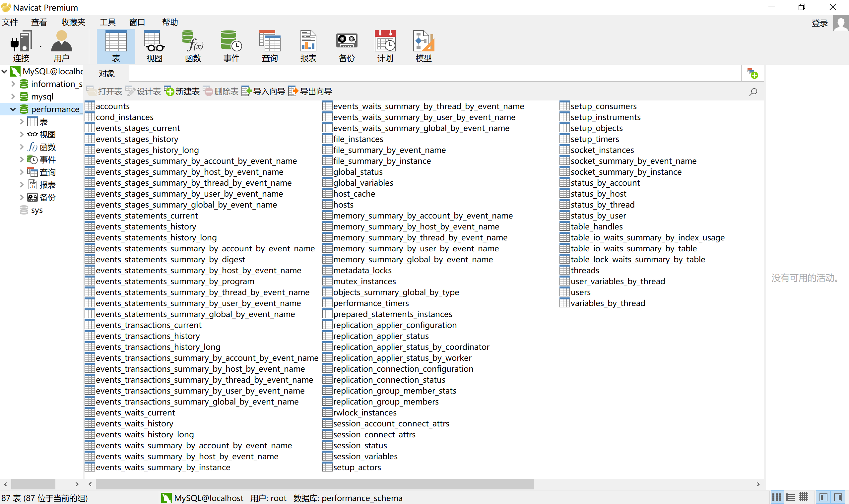Select the 视图 (View) toolbar icon
849x504 pixels.
pyautogui.click(x=154, y=46)
